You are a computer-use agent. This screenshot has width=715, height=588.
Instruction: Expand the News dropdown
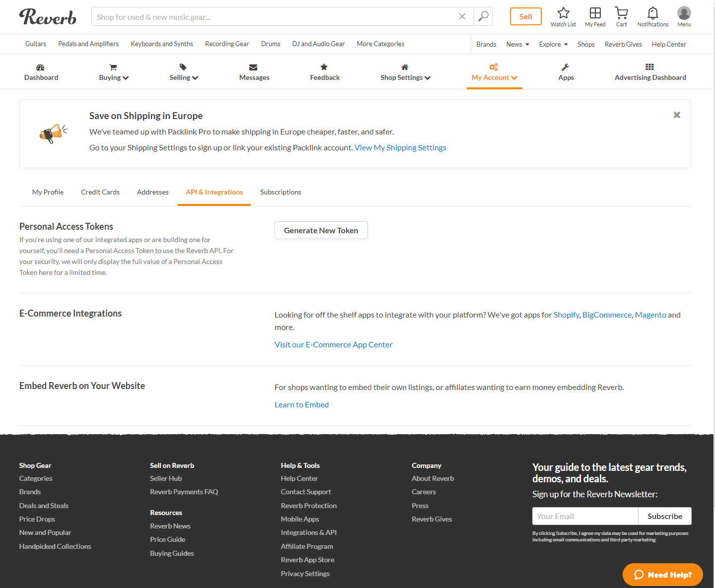[x=518, y=44]
